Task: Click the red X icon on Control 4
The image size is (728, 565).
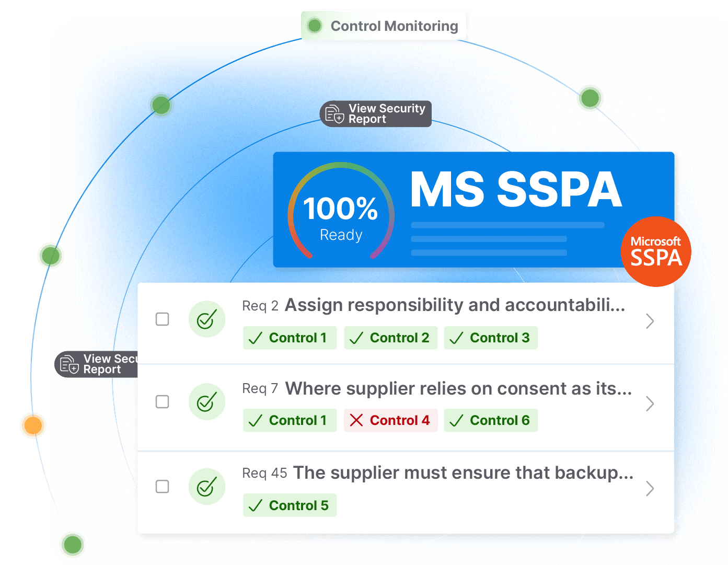Action: coord(356,420)
